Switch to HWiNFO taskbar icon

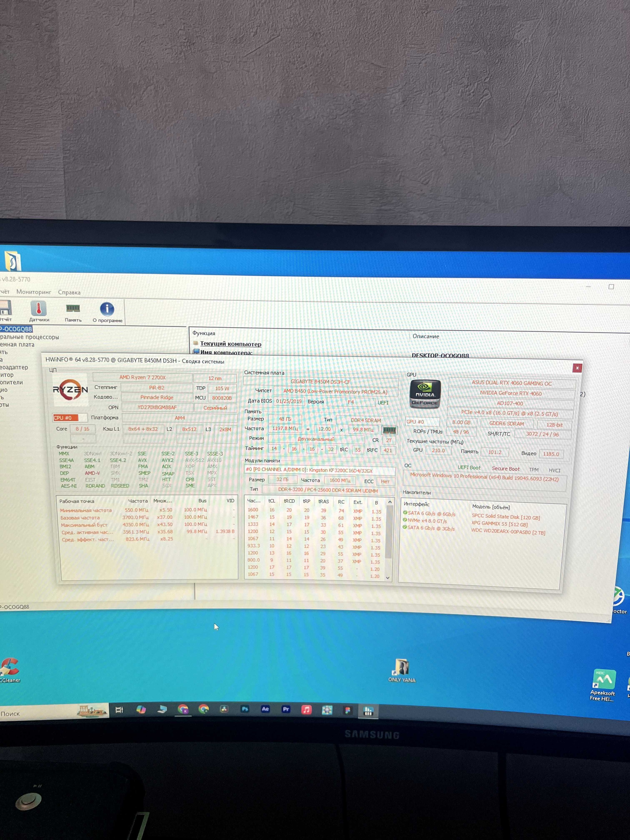point(368,711)
